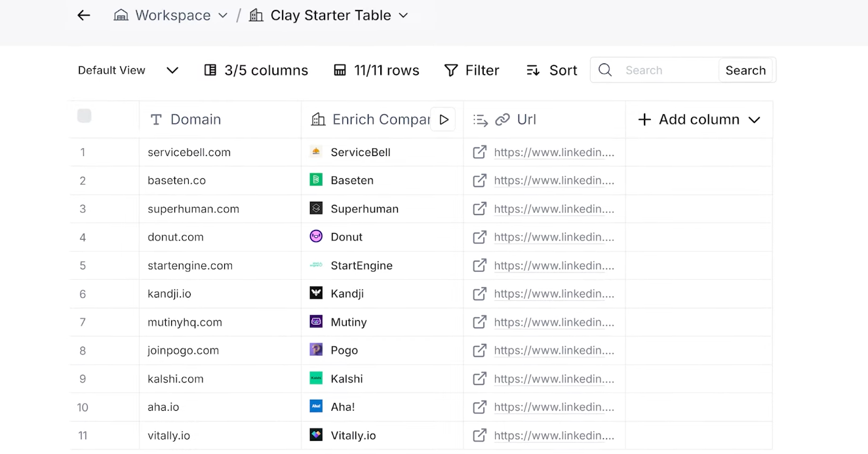Open the Url column header
Viewport: 868px width, 454px height.
(544, 119)
